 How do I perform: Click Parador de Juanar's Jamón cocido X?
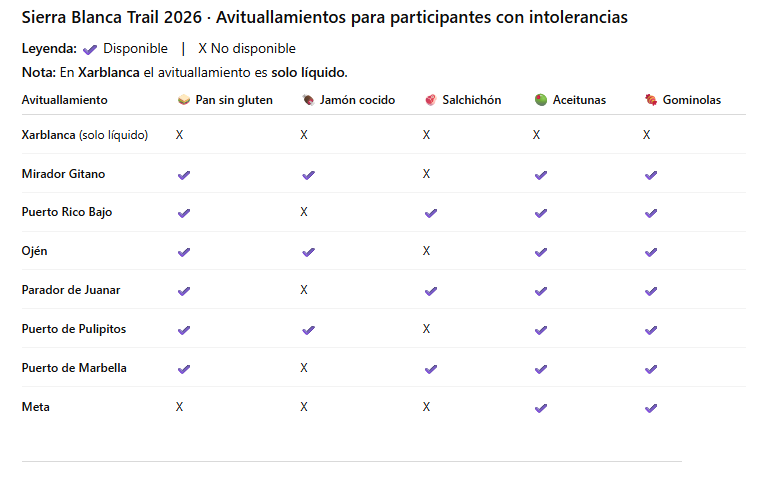point(304,290)
